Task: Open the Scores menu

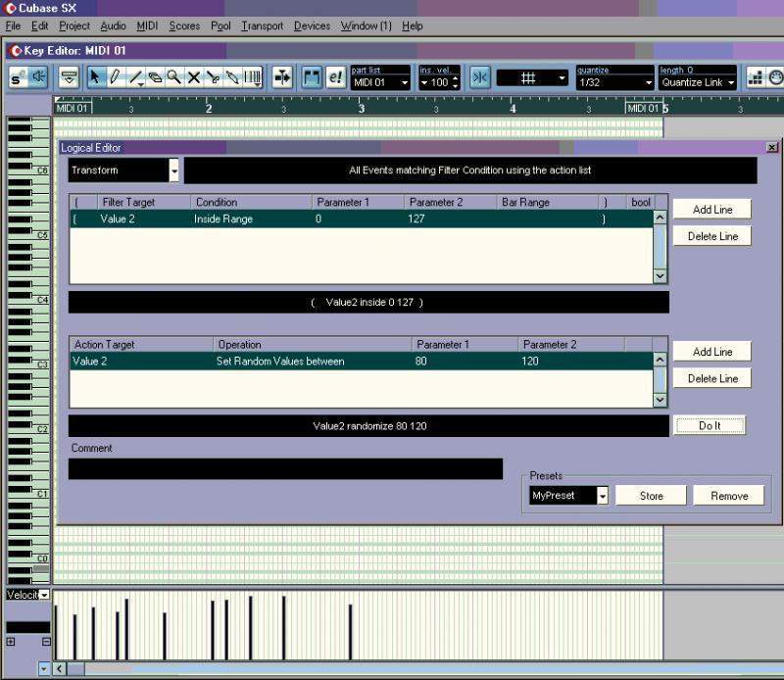Action: point(184,26)
